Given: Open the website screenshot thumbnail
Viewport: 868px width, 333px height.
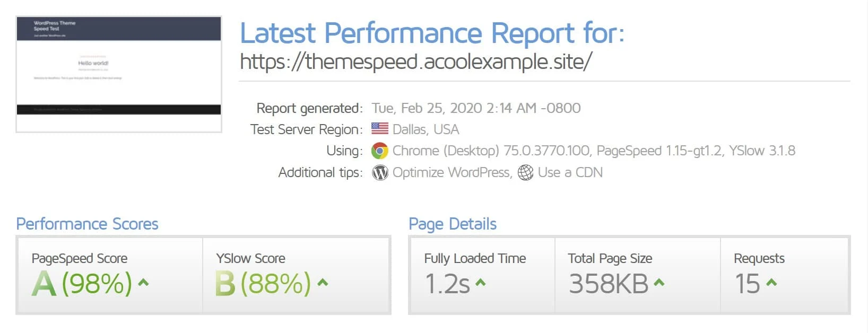Looking at the screenshot, I should tap(119, 74).
